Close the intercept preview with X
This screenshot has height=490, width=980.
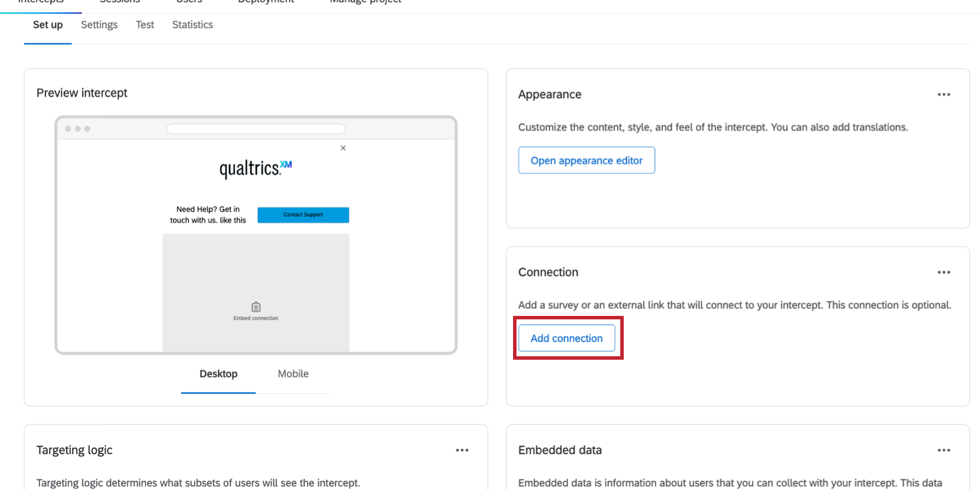pos(343,148)
